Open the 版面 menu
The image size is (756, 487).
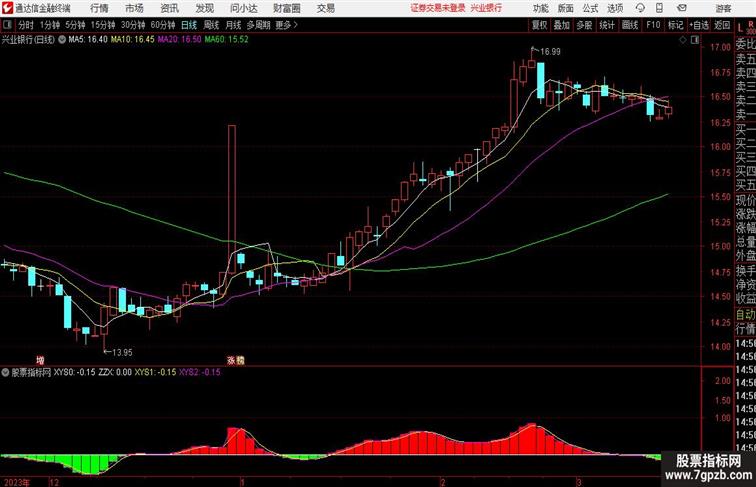pos(566,8)
